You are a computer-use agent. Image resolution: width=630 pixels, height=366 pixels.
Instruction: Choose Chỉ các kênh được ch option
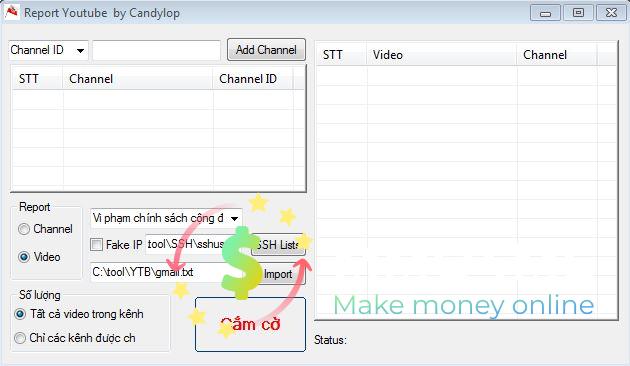tap(20, 338)
